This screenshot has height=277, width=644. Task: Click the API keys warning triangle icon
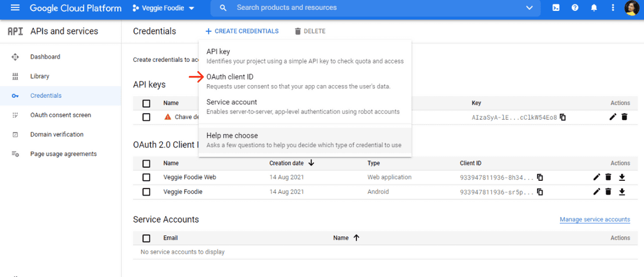tap(167, 117)
